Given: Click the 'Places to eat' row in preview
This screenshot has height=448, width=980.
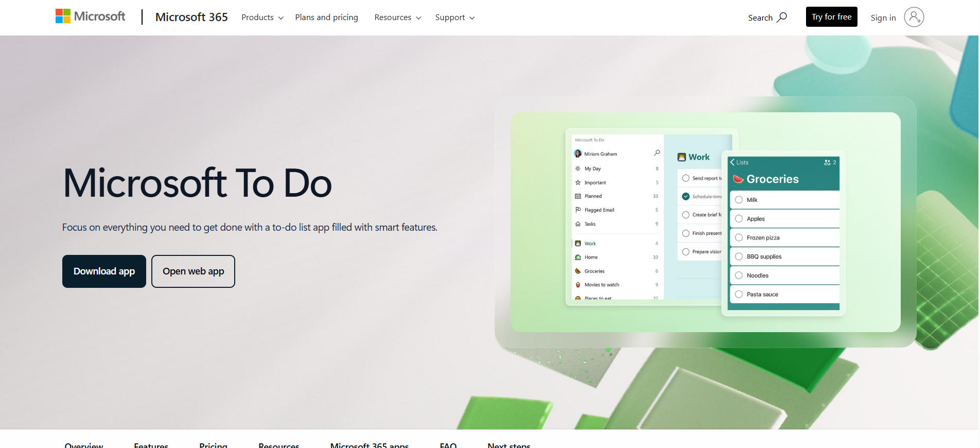Looking at the screenshot, I should [616, 298].
